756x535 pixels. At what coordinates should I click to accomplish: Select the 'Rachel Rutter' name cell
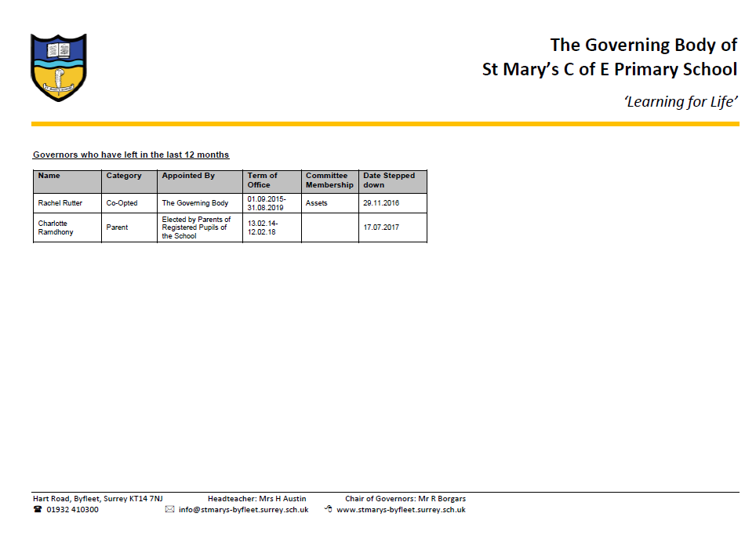click(67, 203)
